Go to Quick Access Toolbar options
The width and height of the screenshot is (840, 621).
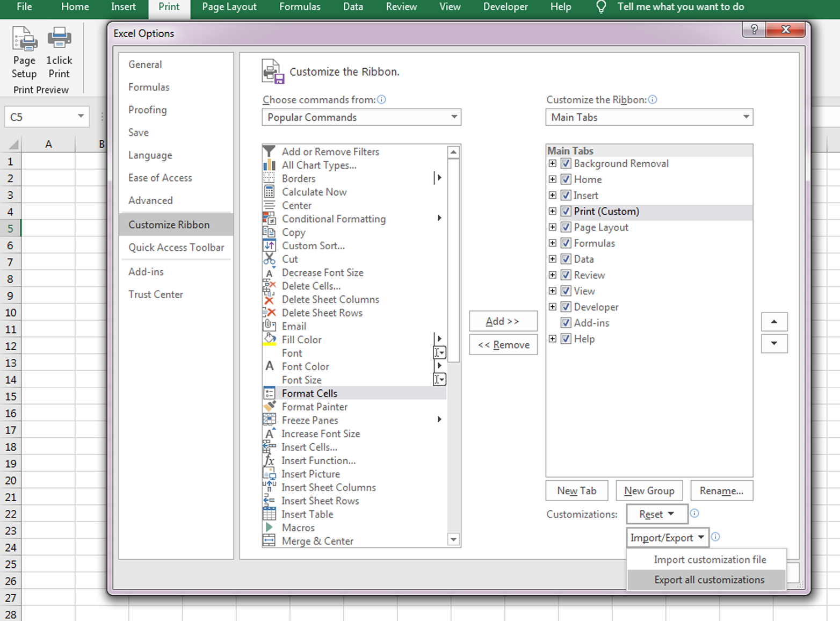pos(176,247)
